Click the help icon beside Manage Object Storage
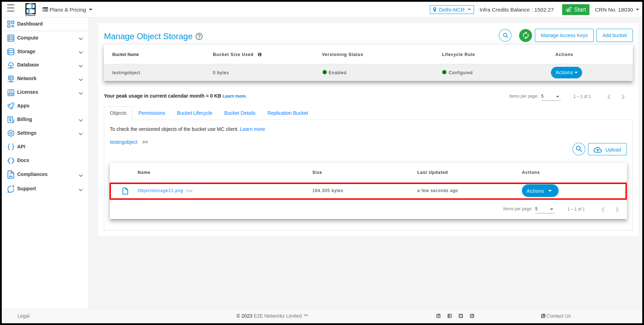 click(199, 36)
